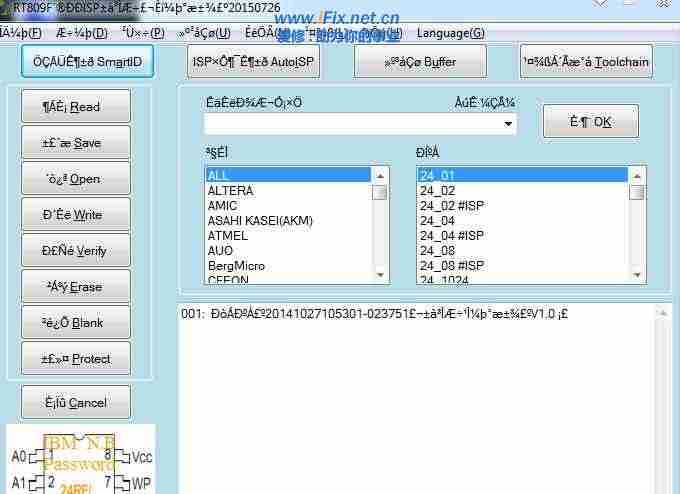Click the chip pinout diagram thumbnail
680x494 pixels.
click(x=80, y=460)
